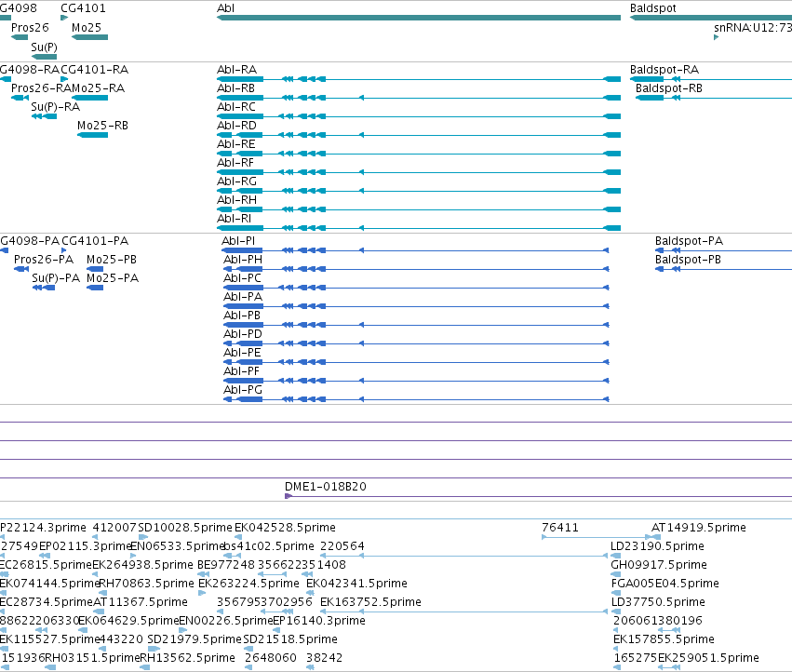Viewport: 792px width, 672px height.
Task: Select the Abl-PG protein label
Action: [243, 390]
